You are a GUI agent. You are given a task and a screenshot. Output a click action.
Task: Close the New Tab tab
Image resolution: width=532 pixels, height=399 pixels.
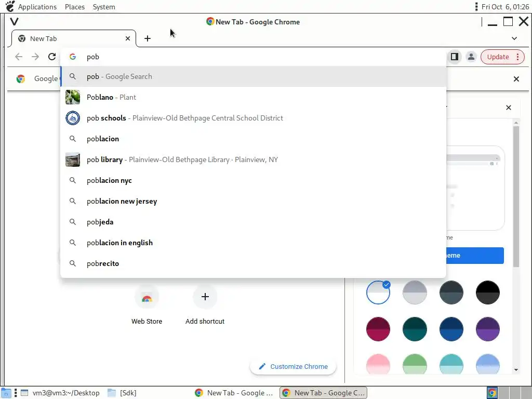pos(128,38)
